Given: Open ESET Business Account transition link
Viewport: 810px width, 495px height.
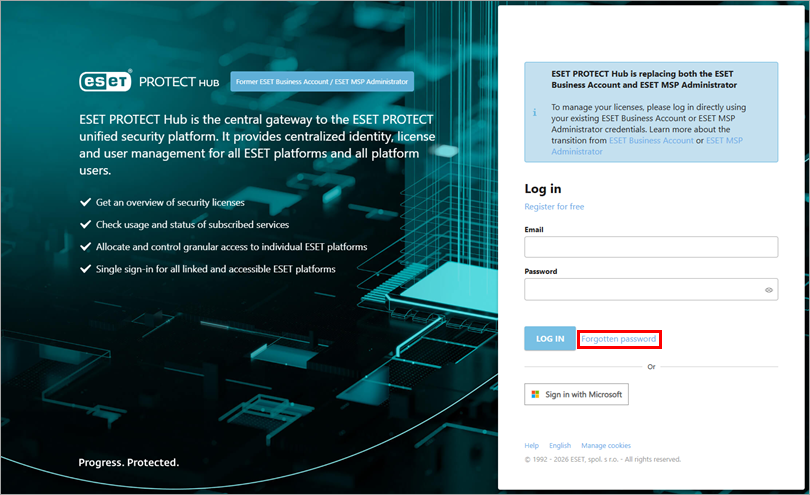Looking at the screenshot, I should 651,141.
